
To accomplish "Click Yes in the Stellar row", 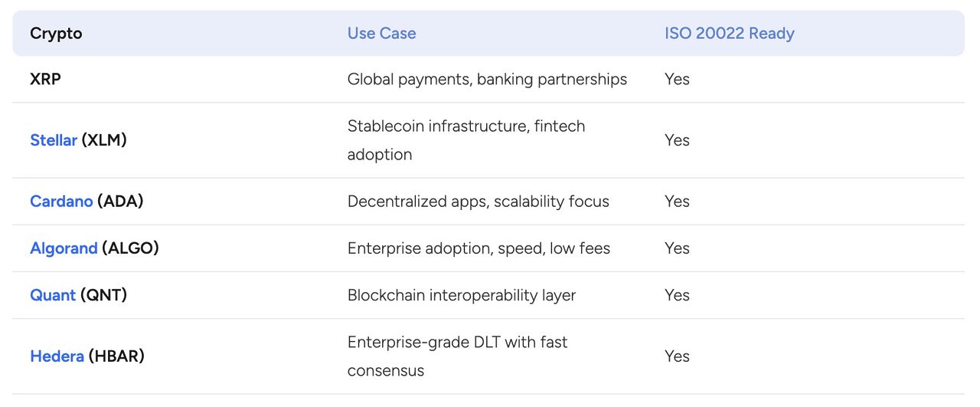I will [677, 140].
